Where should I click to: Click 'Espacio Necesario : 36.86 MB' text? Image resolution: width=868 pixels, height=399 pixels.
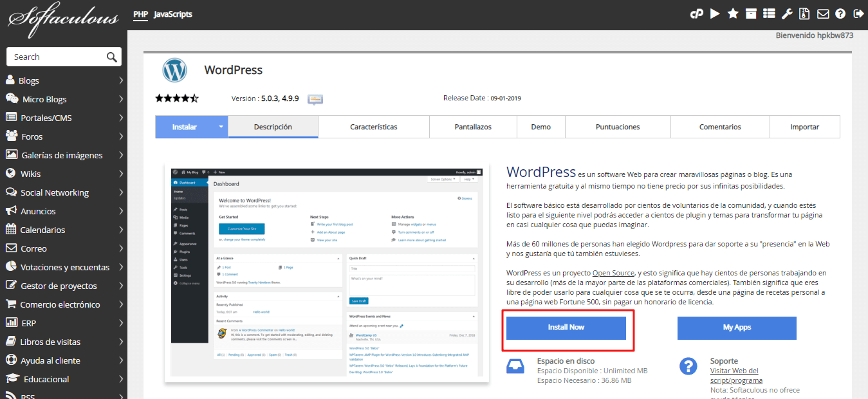coord(584,380)
